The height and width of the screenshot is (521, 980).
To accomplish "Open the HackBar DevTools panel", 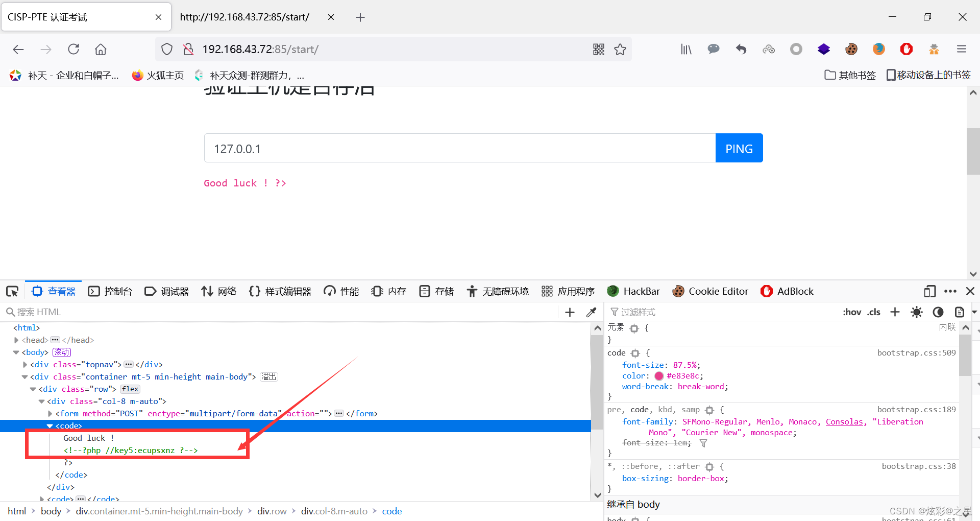I will point(633,291).
